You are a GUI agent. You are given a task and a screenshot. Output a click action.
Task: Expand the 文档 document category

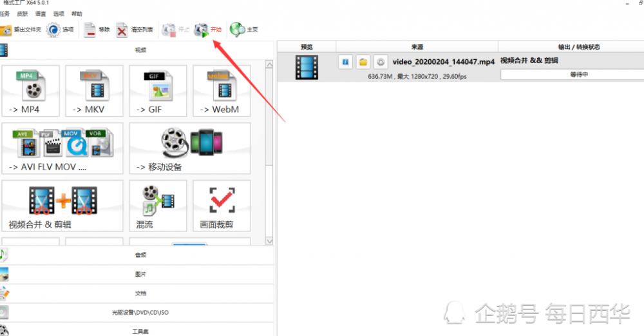pos(137,293)
